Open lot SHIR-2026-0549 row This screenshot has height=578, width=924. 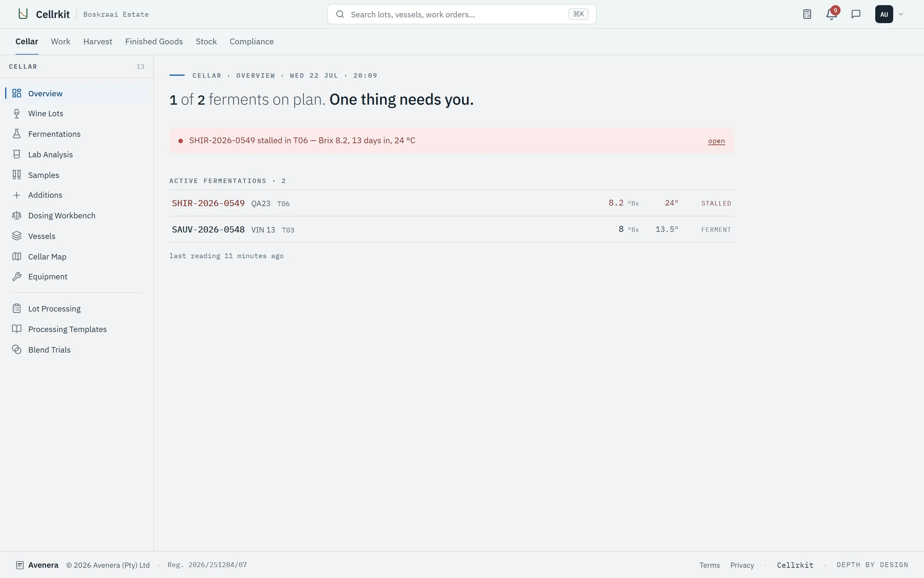point(451,203)
